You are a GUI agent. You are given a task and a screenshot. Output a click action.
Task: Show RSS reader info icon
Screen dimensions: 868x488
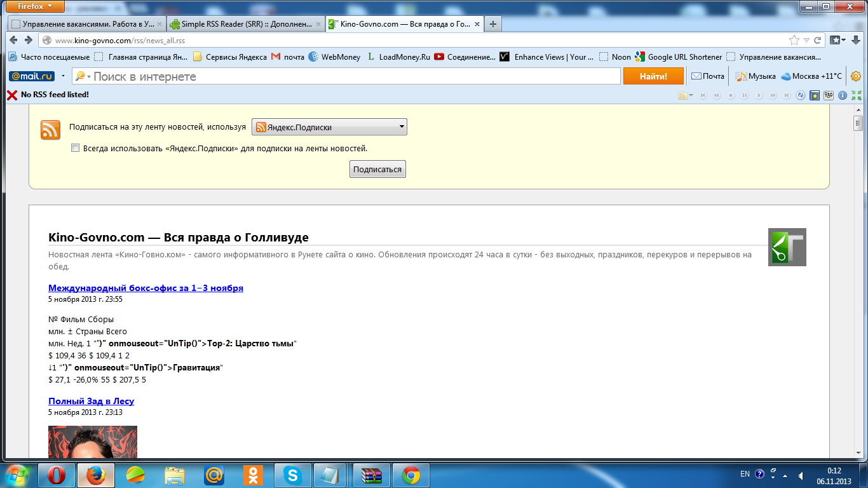[843, 95]
